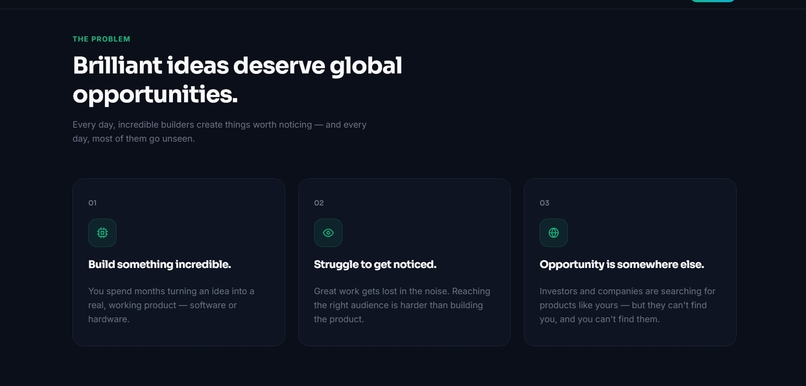The height and width of the screenshot is (386, 806).
Task: Open the 'Build something incredible.' card title
Action: (x=159, y=264)
